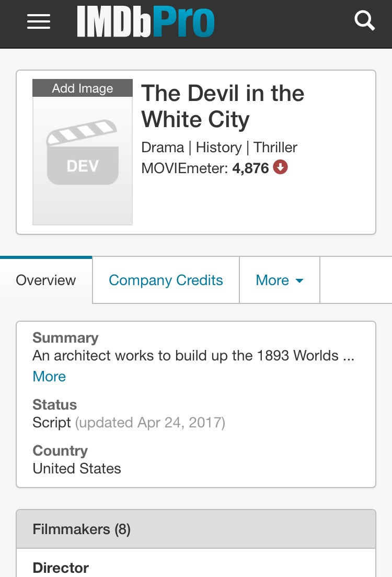The height and width of the screenshot is (577, 392).
Task: Click the Add Image banner
Action: [x=83, y=88]
